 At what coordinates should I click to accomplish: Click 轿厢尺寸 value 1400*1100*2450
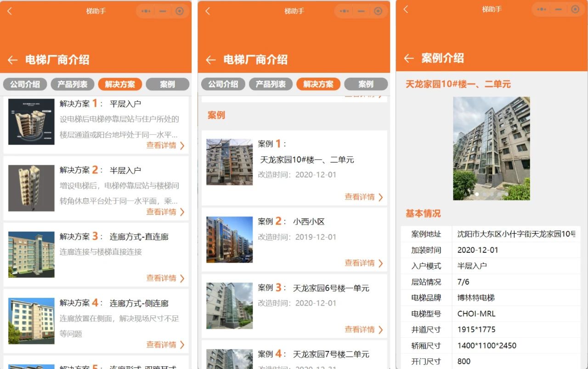click(x=487, y=346)
